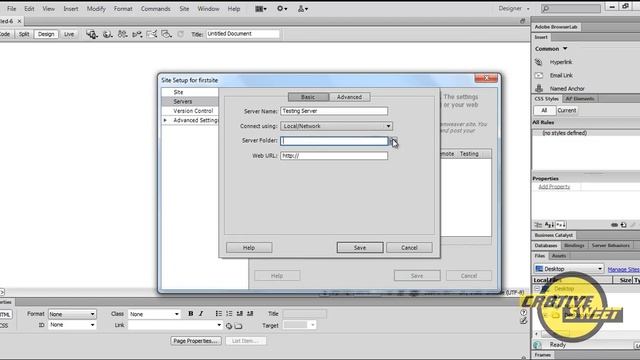Viewport: 640px width, 360px height.
Task: Open the Commands menu
Action: [156, 9]
